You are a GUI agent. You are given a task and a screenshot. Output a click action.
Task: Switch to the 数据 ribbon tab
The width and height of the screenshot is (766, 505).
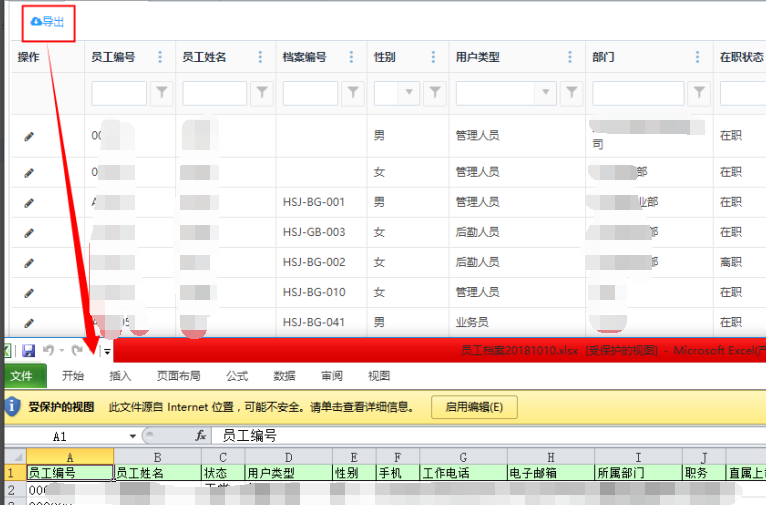click(x=284, y=377)
